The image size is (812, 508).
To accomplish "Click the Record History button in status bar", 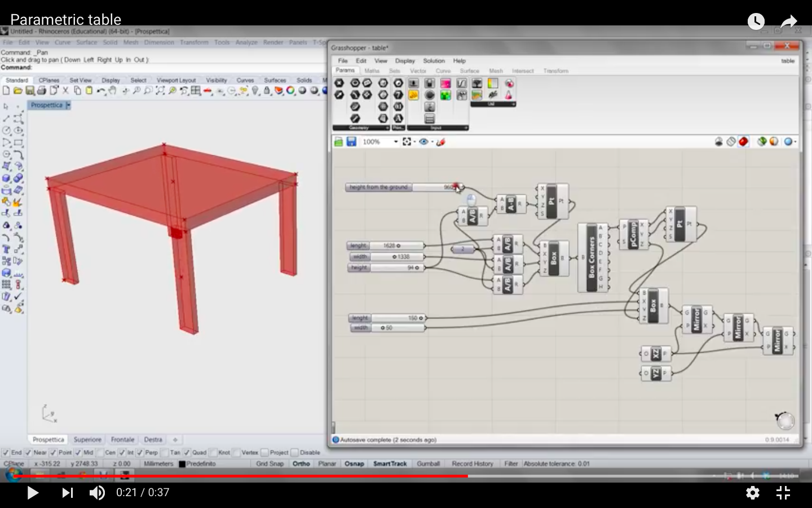I will click(x=473, y=463).
